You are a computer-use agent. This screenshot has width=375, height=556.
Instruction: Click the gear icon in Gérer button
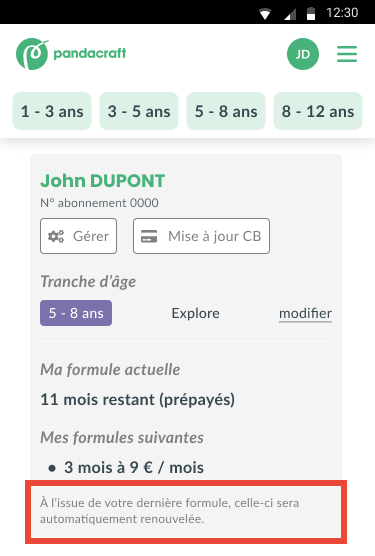(56, 236)
